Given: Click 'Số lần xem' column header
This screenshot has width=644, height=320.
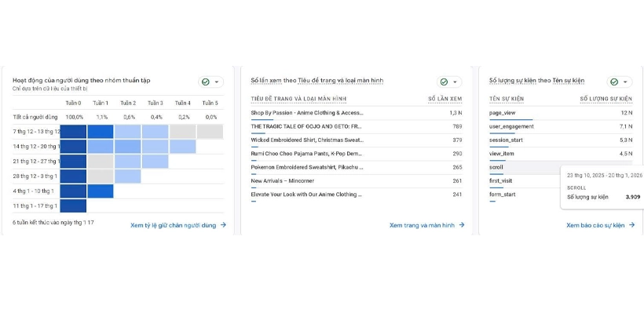Looking at the screenshot, I should point(445,99).
